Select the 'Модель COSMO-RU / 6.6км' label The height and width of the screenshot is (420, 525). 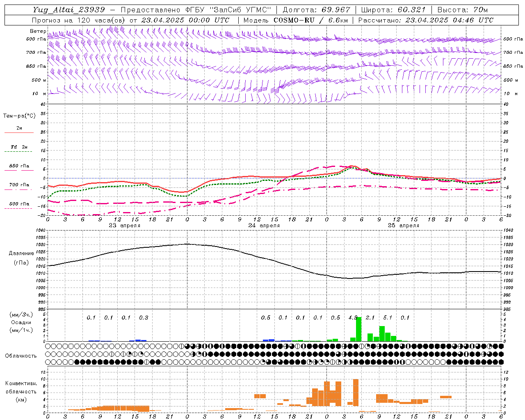point(296,20)
